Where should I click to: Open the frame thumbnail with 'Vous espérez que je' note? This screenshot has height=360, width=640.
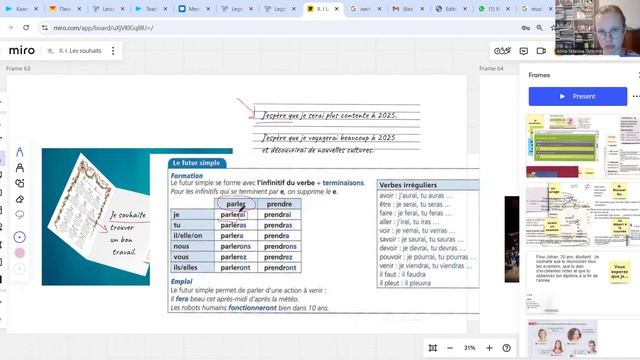click(x=583, y=283)
